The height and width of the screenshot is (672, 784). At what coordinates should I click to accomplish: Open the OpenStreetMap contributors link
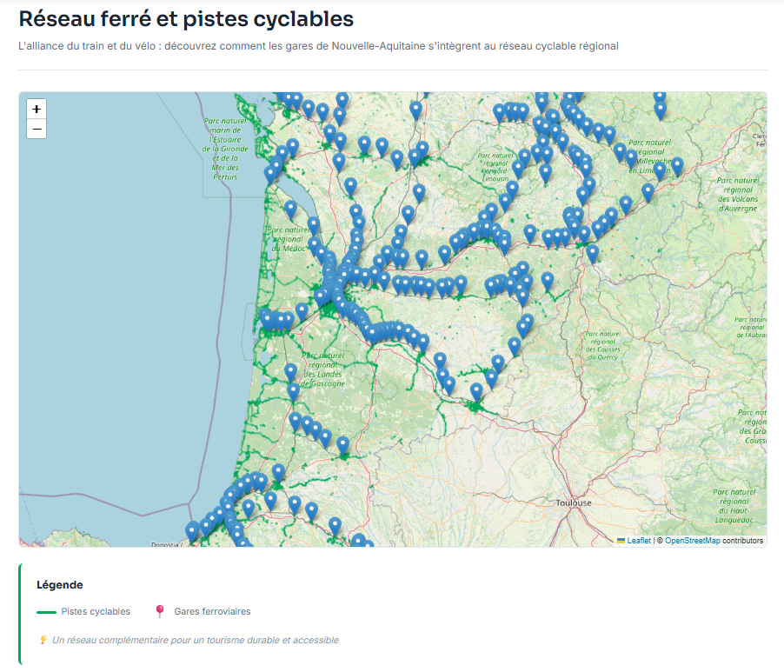pyautogui.click(x=693, y=541)
